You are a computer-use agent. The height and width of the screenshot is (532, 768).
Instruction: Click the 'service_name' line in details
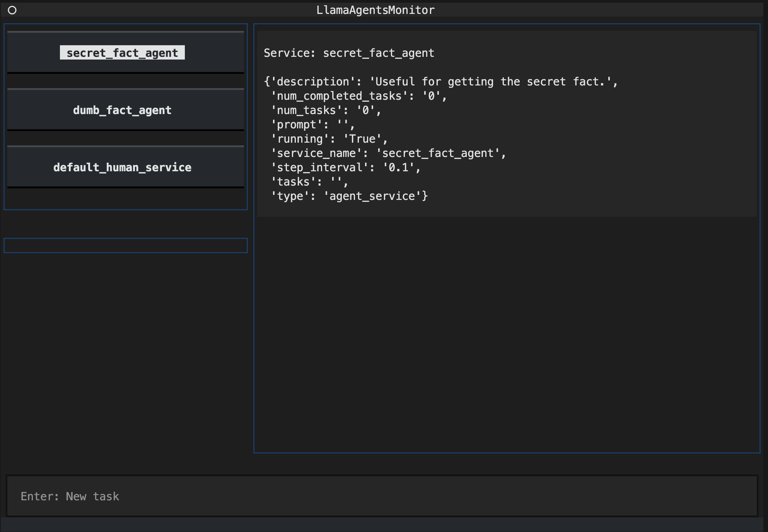point(388,153)
